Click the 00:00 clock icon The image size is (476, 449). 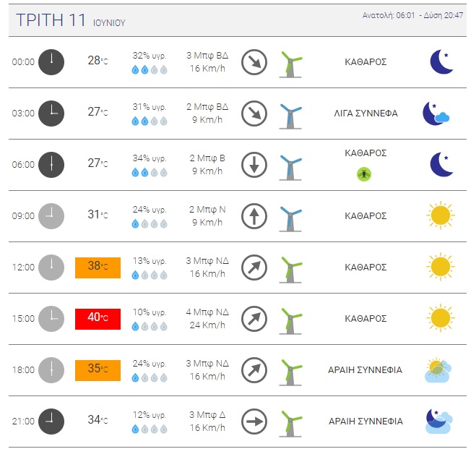click(51, 62)
